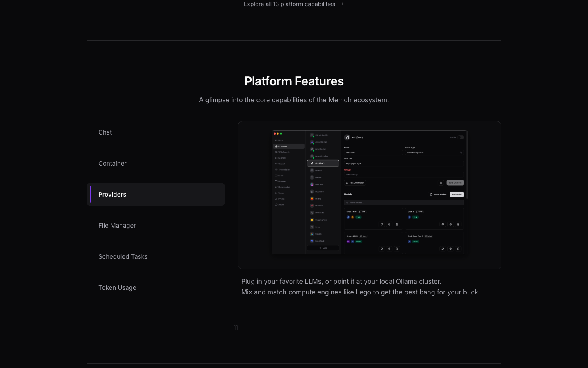Select the Providers feature tab

coord(156,194)
